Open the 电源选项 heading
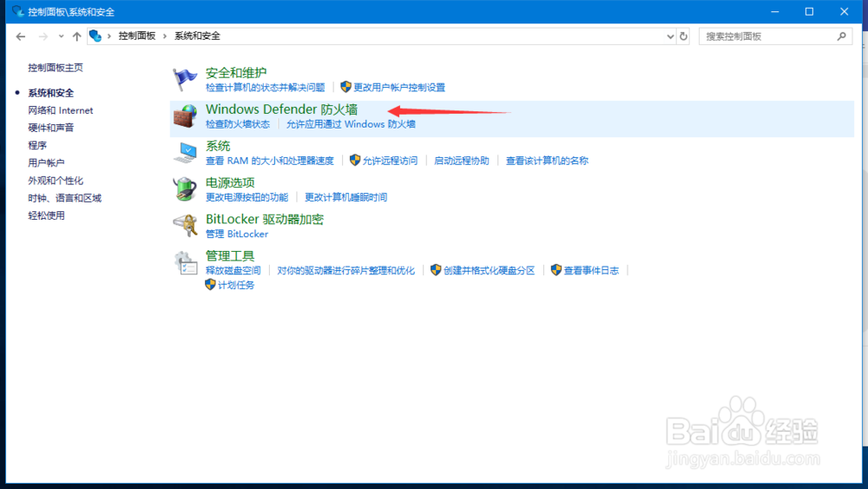 (230, 182)
